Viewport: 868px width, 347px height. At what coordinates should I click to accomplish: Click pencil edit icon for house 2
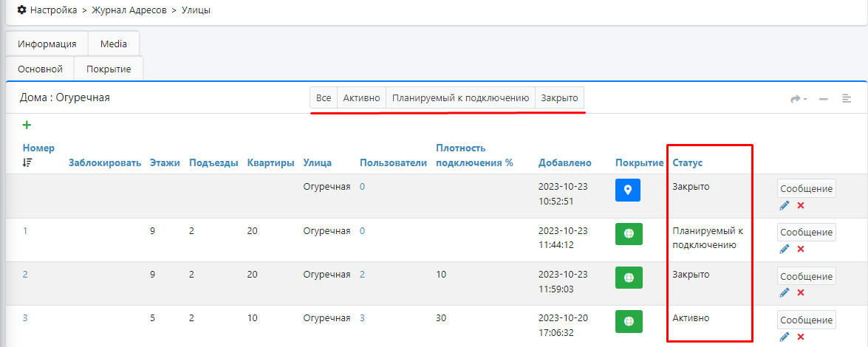coord(785,292)
